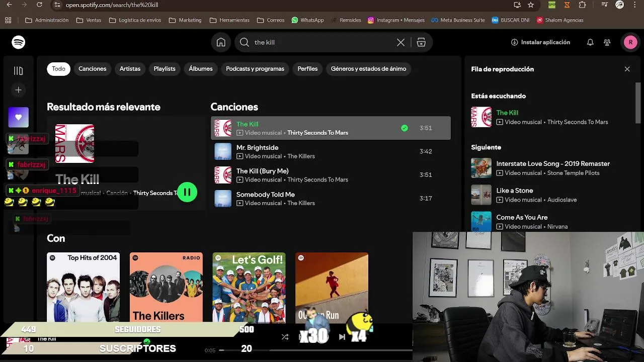The image size is (644, 362).
Task: Play The Kill (Bury Me) row
Action: [x=331, y=175]
